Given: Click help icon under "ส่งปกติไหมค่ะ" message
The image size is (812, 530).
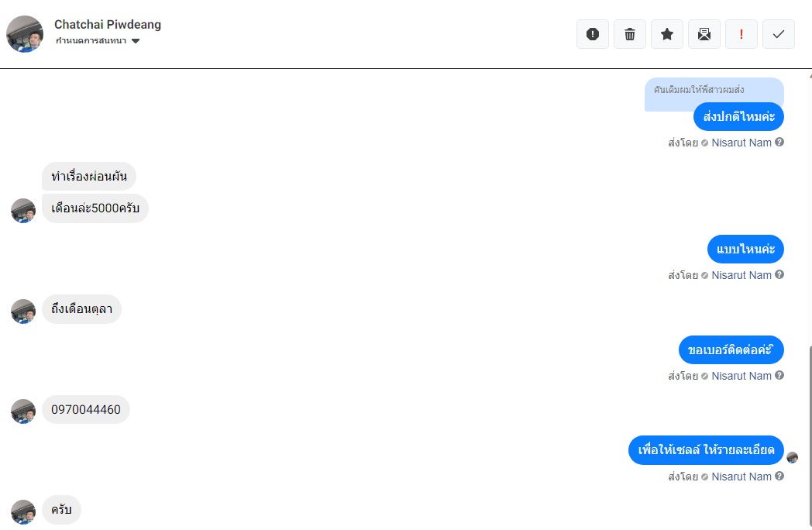Looking at the screenshot, I should point(779,143).
